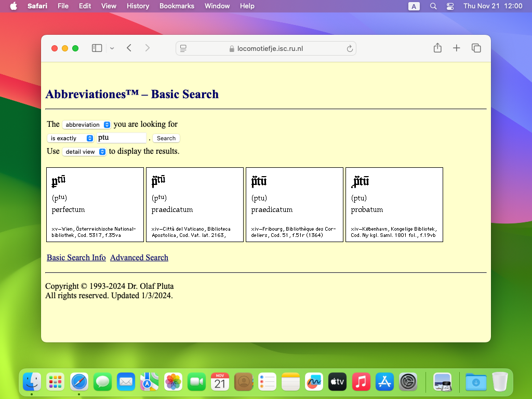Open Spotlight search in menu bar
This screenshot has height=399, width=532.
(x=433, y=6)
